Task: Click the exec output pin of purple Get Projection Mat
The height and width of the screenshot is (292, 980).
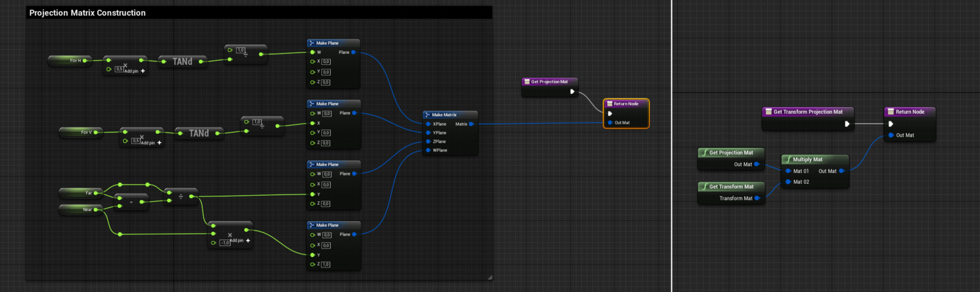Action: click(572, 91)
